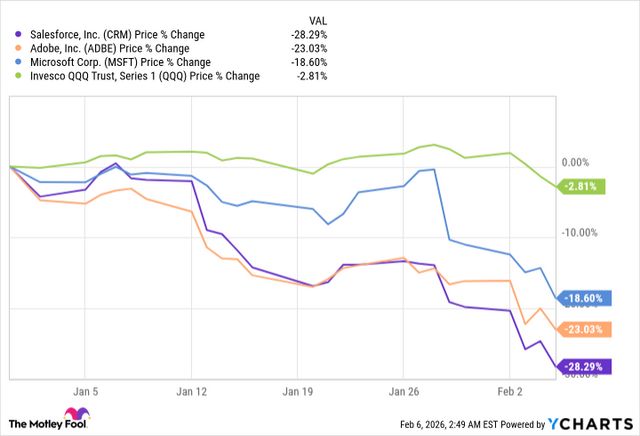Click the blue -18.60% end-of-line tag
This screenshot has height=436, width=640.
click(585, 298)
